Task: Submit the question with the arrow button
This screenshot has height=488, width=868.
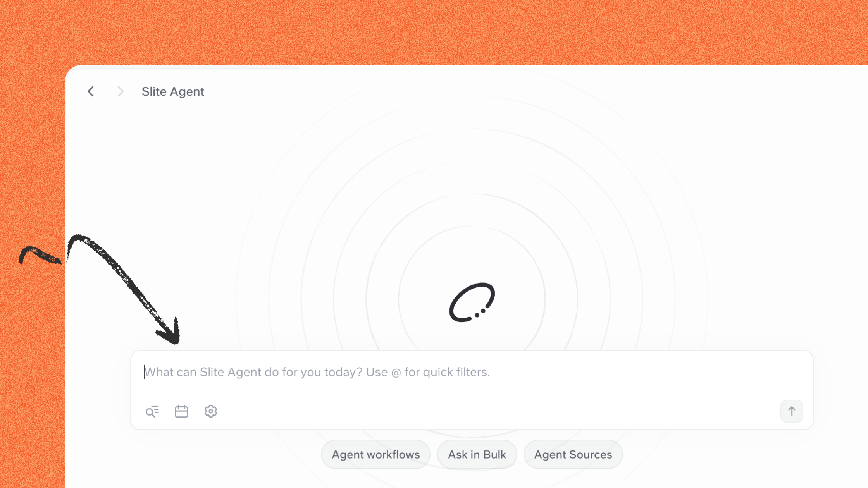Action: 792,411
